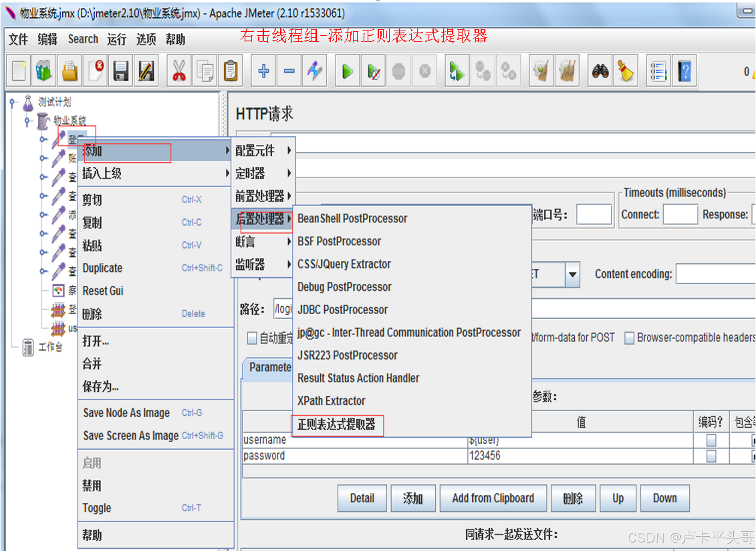Image resolution: width=756 pixels, height=551 pixels.
Task: Open the Search menu
Action: (83, 39)
